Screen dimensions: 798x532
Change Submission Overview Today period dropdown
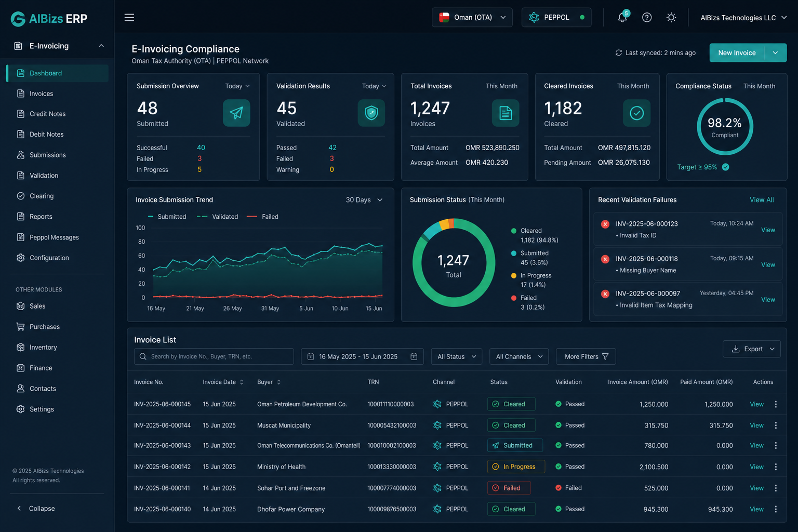coord(237,86)
